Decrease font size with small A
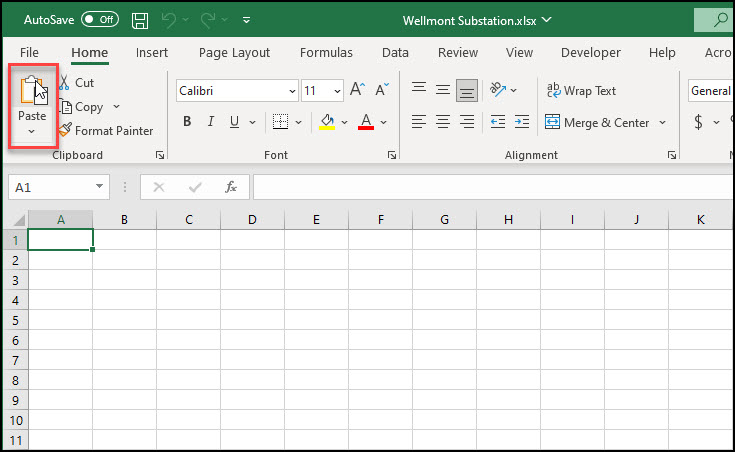This screenshot has height=452, width=735. 382,89
